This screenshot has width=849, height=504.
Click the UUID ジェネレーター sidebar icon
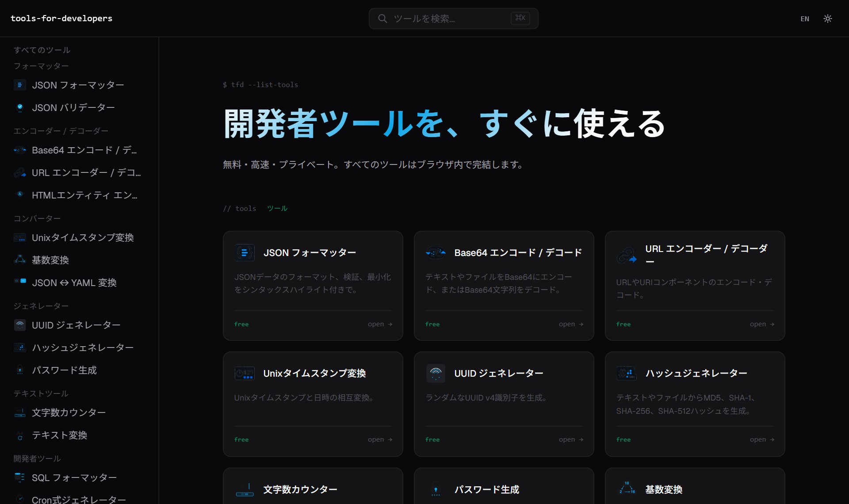click(x=20, y=325)
